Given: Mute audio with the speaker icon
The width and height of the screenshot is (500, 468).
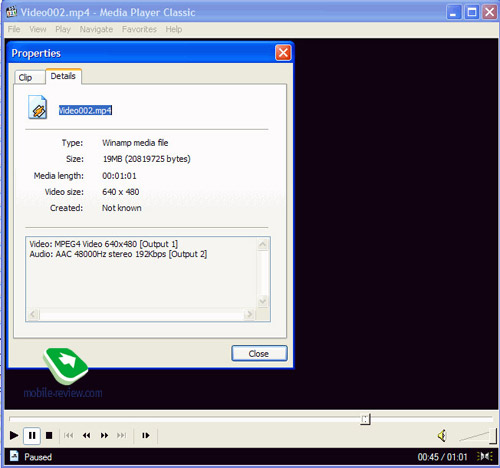Looking at the screenshot, I should click(x=442, y=435).
